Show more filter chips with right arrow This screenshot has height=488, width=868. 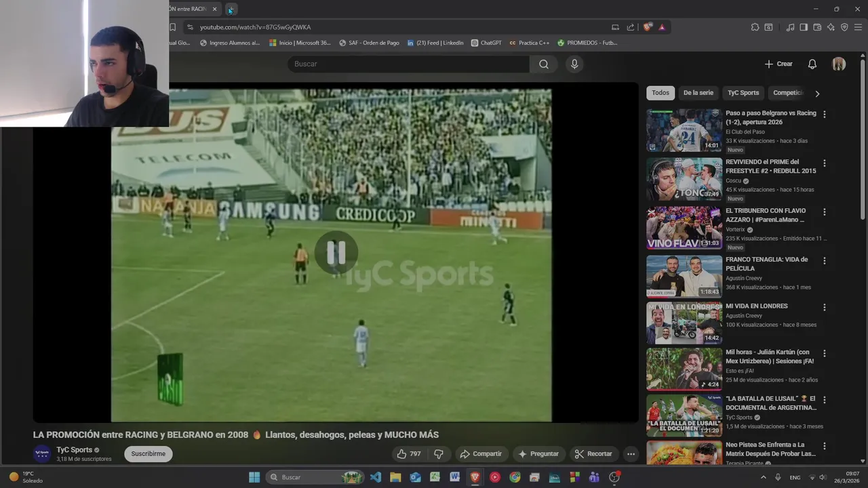[x=817, y=94]
